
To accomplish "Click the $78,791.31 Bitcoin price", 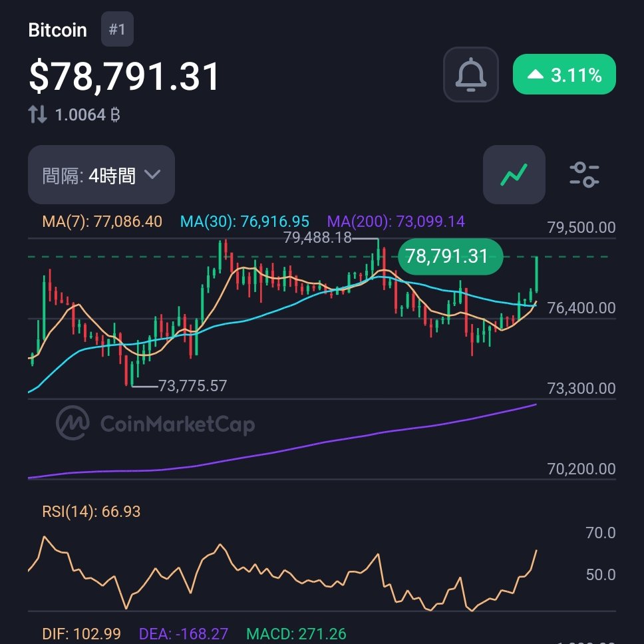I will coord(124,76).
